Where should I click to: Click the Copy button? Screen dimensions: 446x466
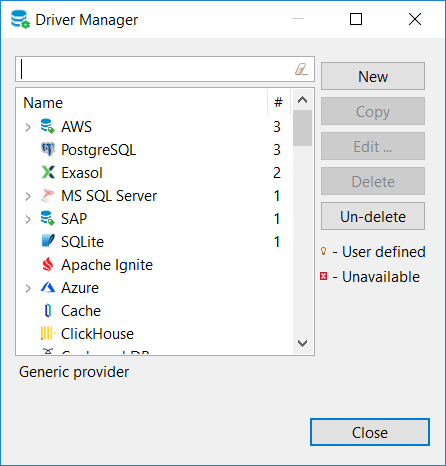point(373,111)
